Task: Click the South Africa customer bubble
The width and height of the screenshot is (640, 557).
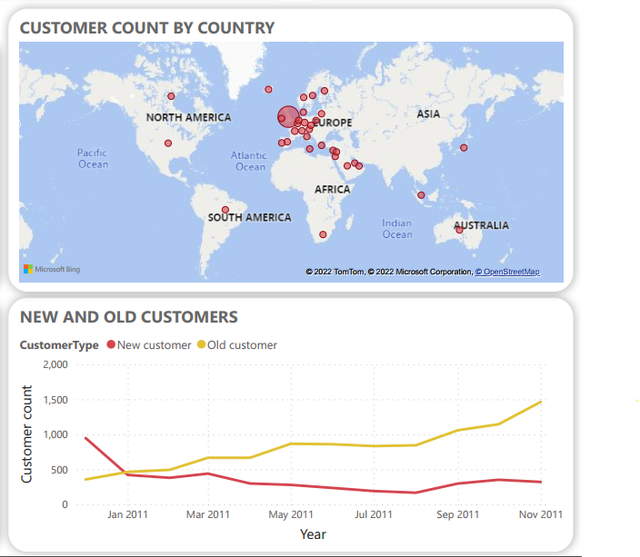Action: coord(323,235)
